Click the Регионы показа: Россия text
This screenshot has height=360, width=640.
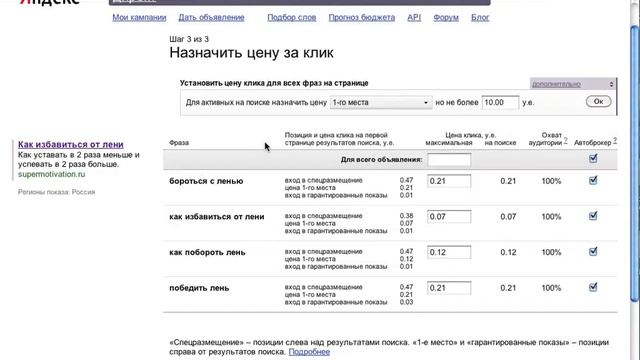56,192
